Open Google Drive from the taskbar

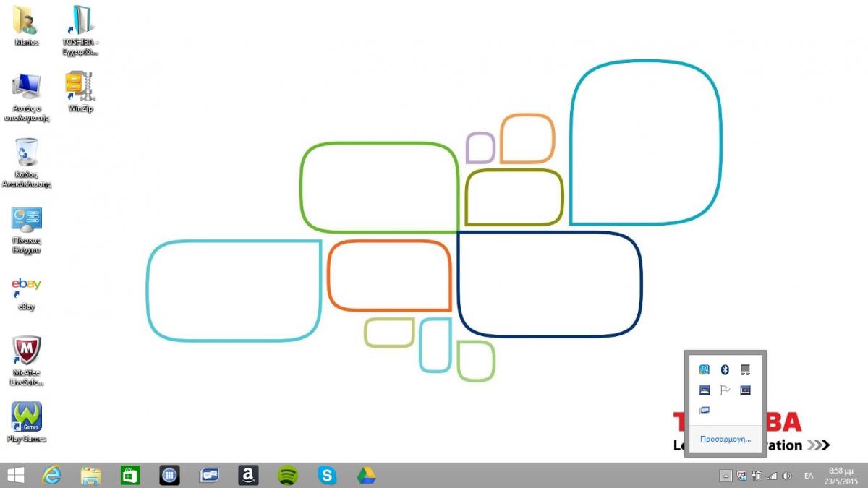click(x=367, y=475)
